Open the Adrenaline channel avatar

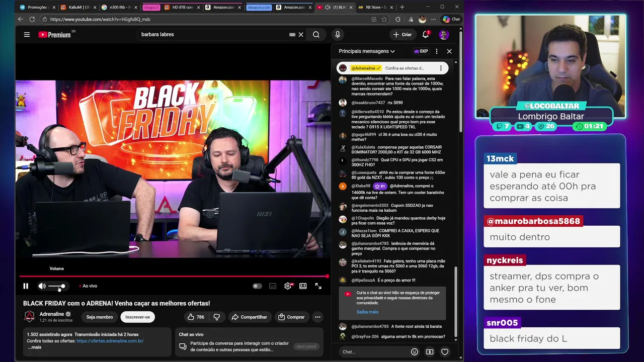30,317
